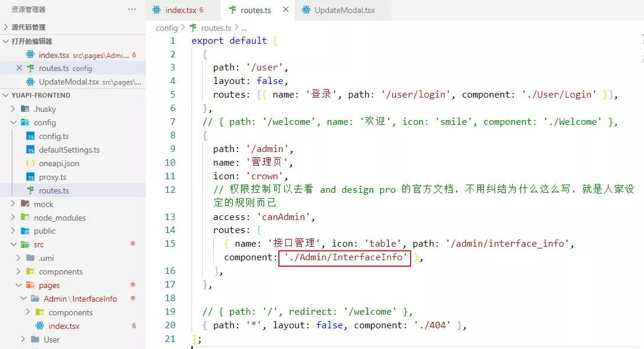Viewport: 644px width, 349px height.
Task: Open the explorer more actions ellipsis menu
Action: coord(132,9)
